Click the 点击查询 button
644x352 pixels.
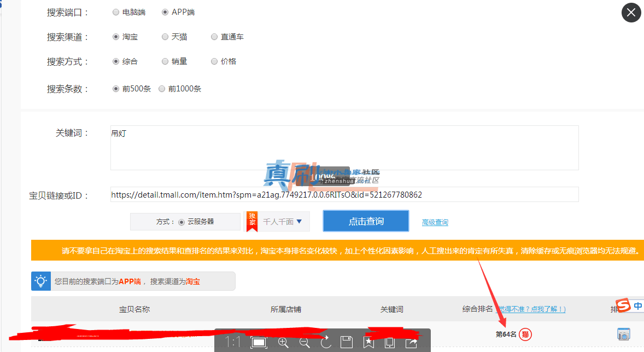[x=366, y=221]
